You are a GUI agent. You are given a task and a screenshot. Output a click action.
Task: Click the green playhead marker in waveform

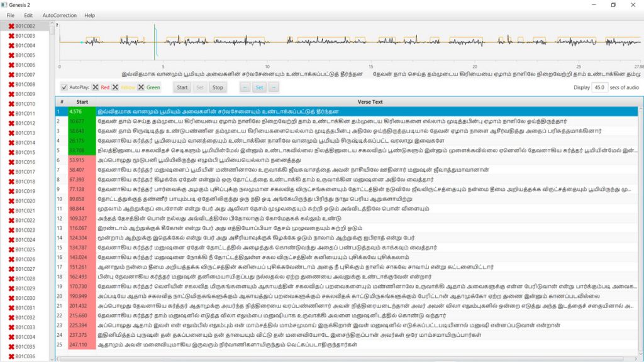point(155,41)
